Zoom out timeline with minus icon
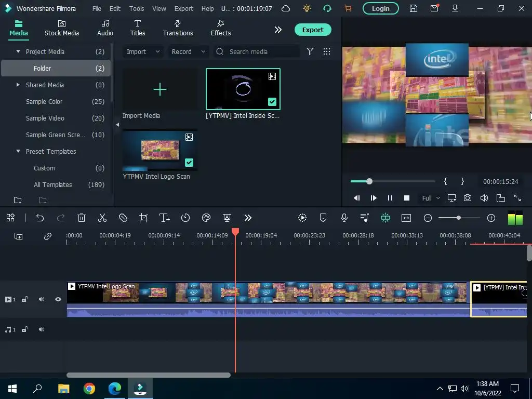The height and width of the screenshot is (399, 532). pyautogui.click(x=428, y=218)
